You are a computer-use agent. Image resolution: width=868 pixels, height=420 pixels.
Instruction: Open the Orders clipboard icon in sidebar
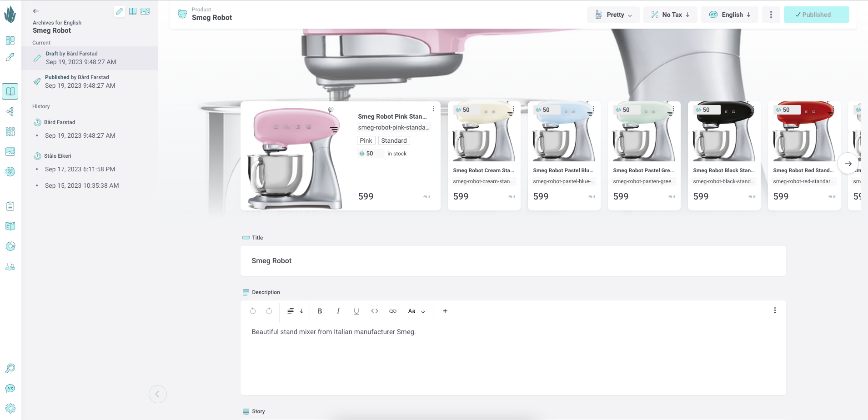(10, 206)
